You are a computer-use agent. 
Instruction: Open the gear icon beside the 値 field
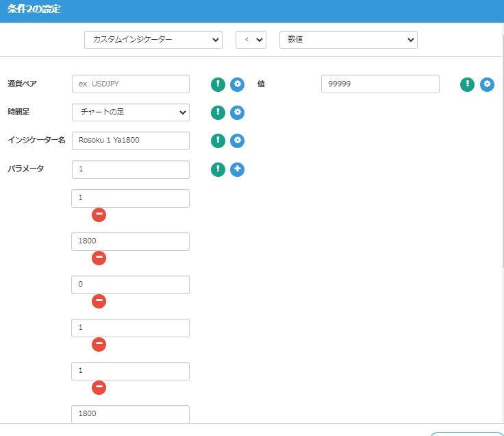(x=487, y=84)
